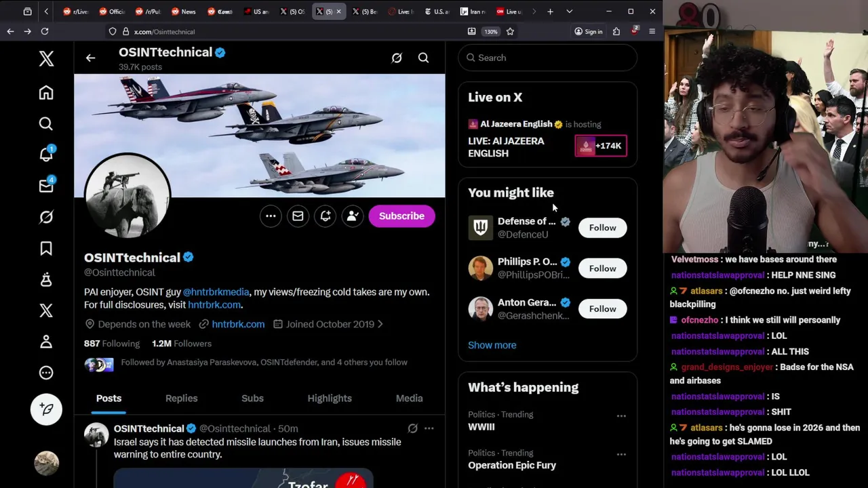This screenshot has width=868, height=488.
Task: Open profile more options ellipsis
Action: coord(271,216)
